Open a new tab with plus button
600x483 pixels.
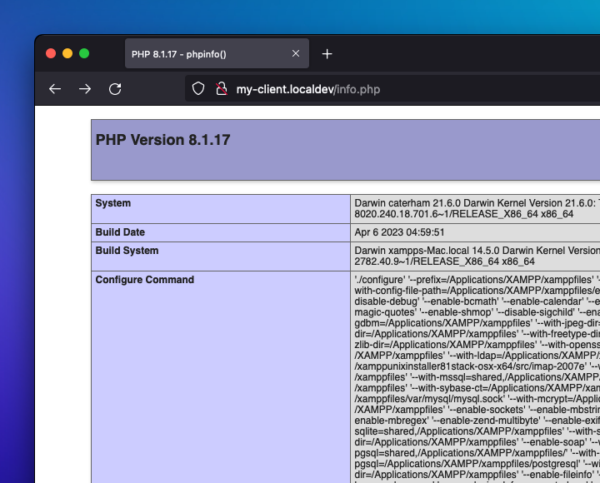pos(327,54)
